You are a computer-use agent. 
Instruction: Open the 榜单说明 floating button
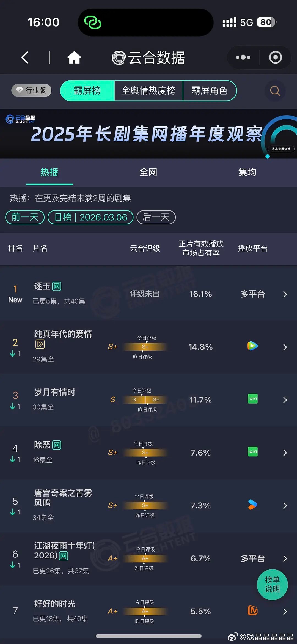click(x=273, y=585)
